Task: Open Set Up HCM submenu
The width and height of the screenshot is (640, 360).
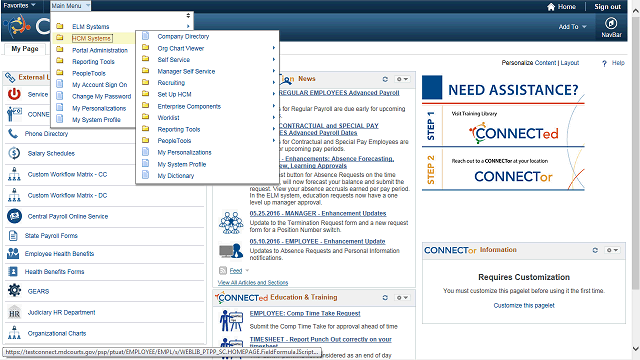Action: (174, 95)
